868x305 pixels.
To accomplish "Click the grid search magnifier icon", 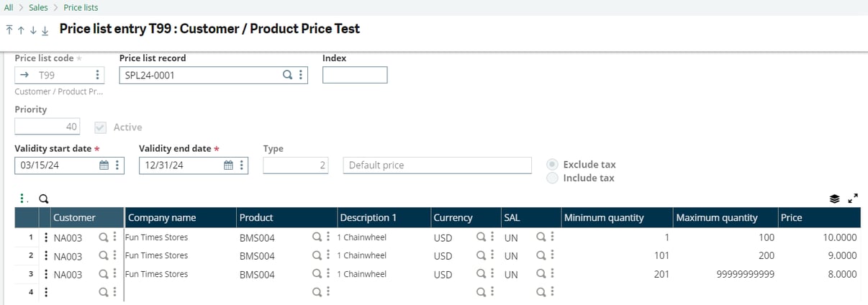I will 42,199.
